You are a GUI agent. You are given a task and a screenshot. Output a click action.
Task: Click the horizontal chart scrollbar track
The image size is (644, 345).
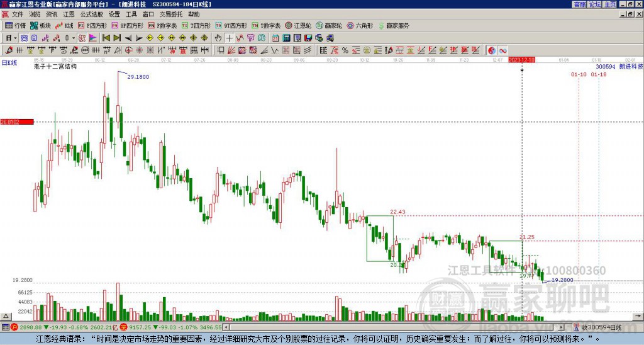pyautogui.click(x=394, y=327)
